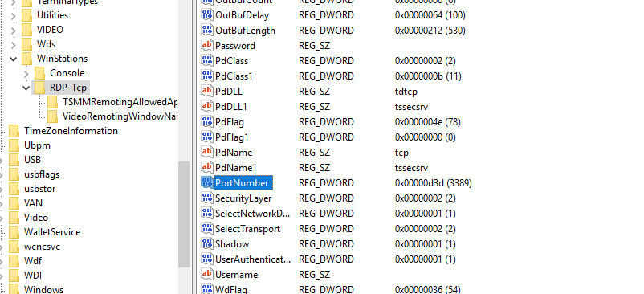This screenshot has height=294, width=644.
Task: Click the PdDLL string value icon
Action: tap(206, 91)
